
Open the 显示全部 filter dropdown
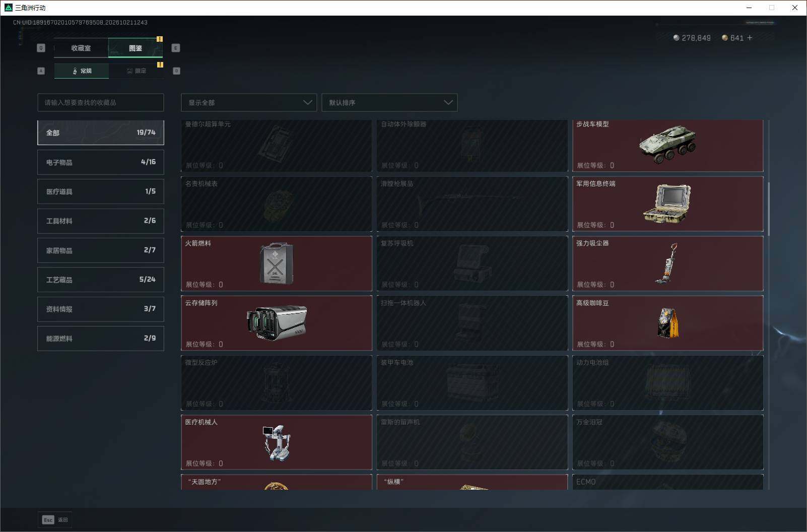click(249, 102)
